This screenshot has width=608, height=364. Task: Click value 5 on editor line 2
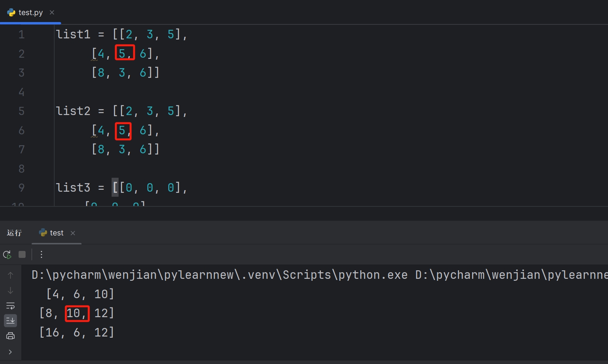point(122,53)
